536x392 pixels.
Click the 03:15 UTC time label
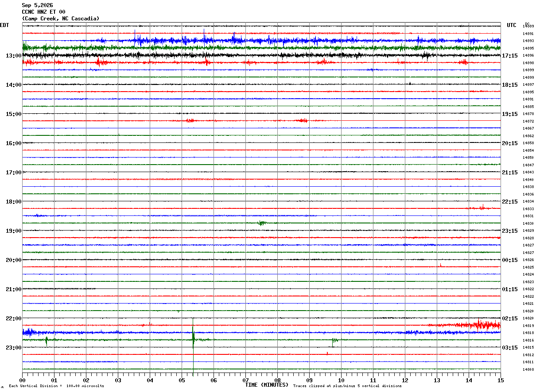[x=510, y=348]
